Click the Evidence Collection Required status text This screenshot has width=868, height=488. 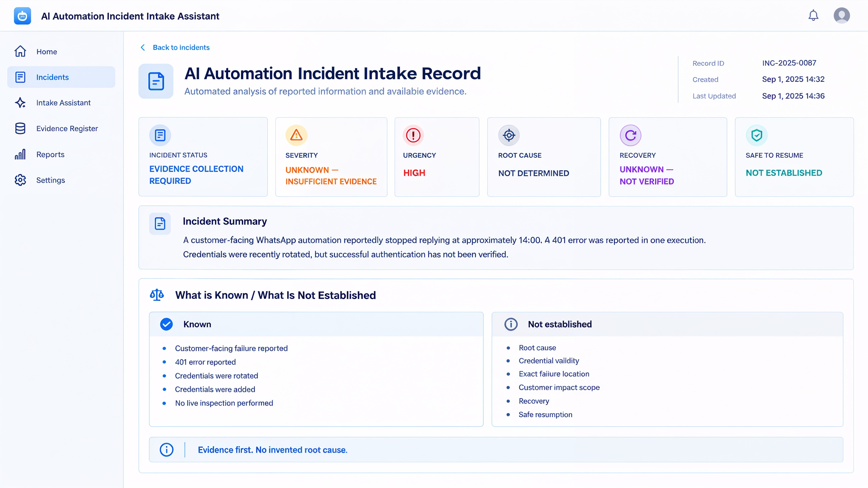pyautogui.click(x=196, y=175)
